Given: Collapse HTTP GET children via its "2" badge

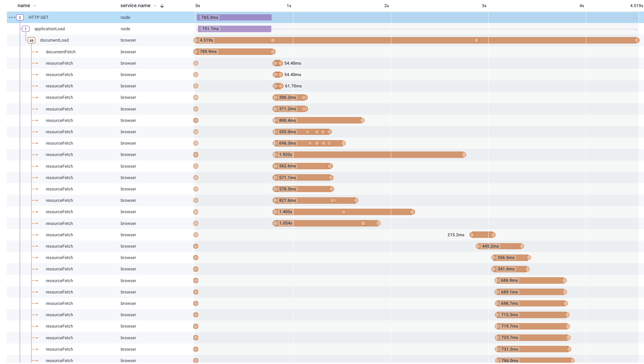Looking at the screenshot, I should click(20, 17).
